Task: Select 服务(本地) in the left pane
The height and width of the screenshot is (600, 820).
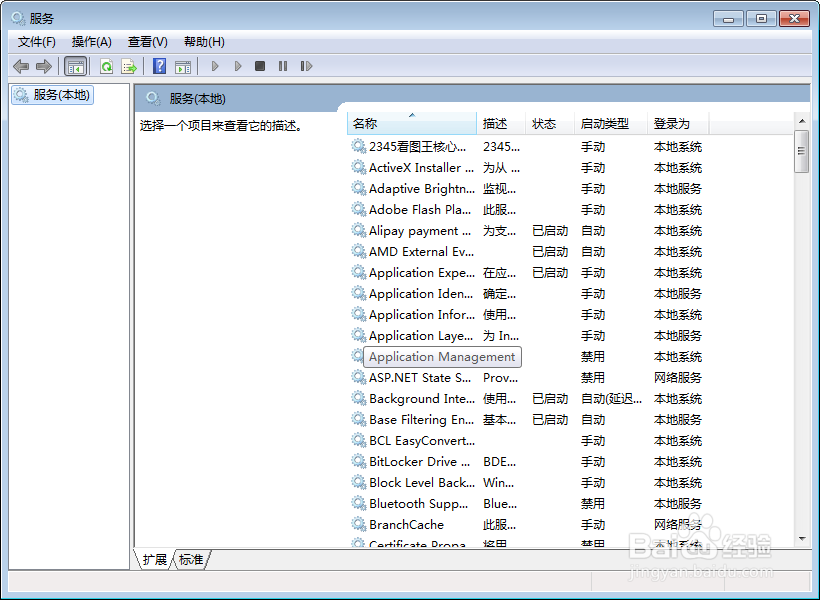Action: pos(59,95)
